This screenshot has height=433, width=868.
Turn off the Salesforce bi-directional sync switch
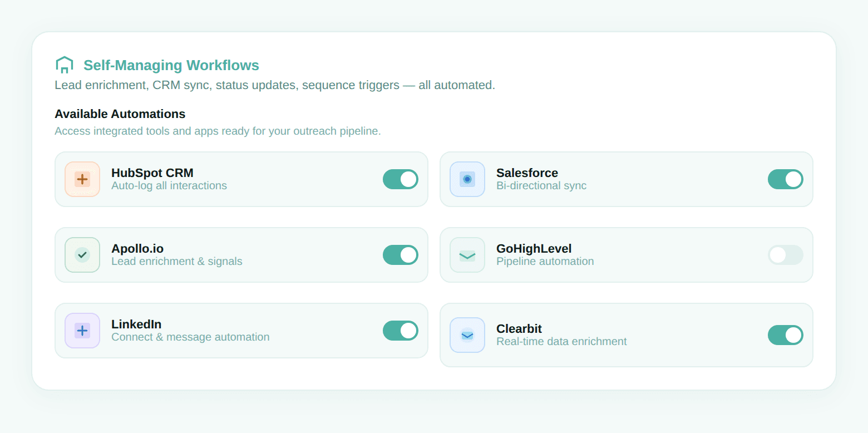(785, 179)
